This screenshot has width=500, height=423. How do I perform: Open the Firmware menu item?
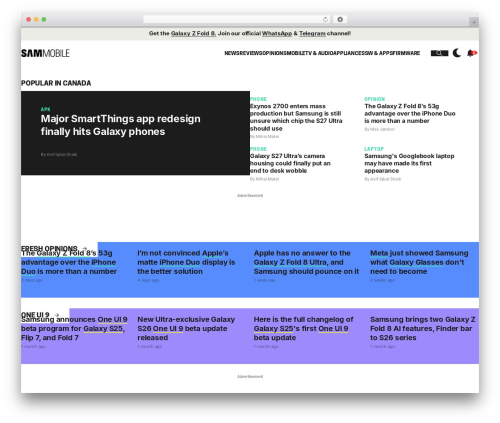pyautogui.click(x=407, y=53)
